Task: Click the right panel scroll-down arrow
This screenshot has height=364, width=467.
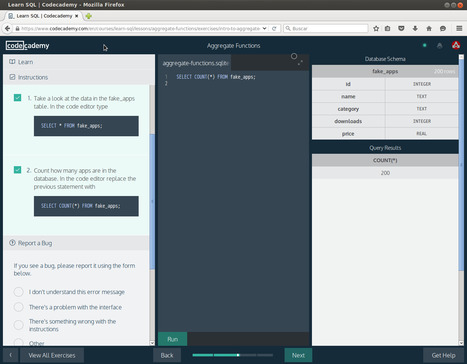Action: (461, 343)
